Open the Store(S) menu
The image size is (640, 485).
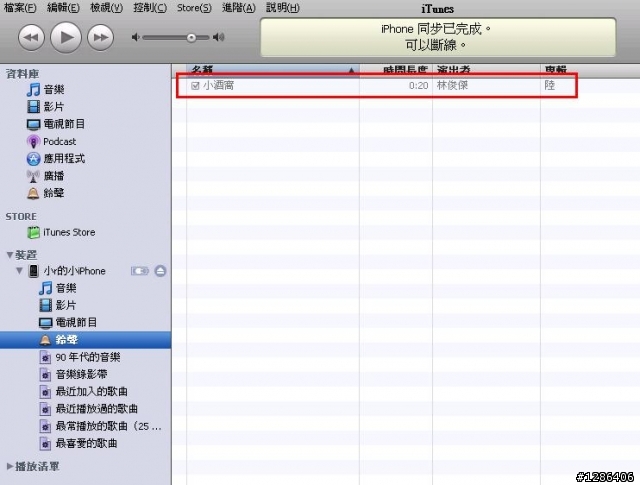click(x=194, y=7)
